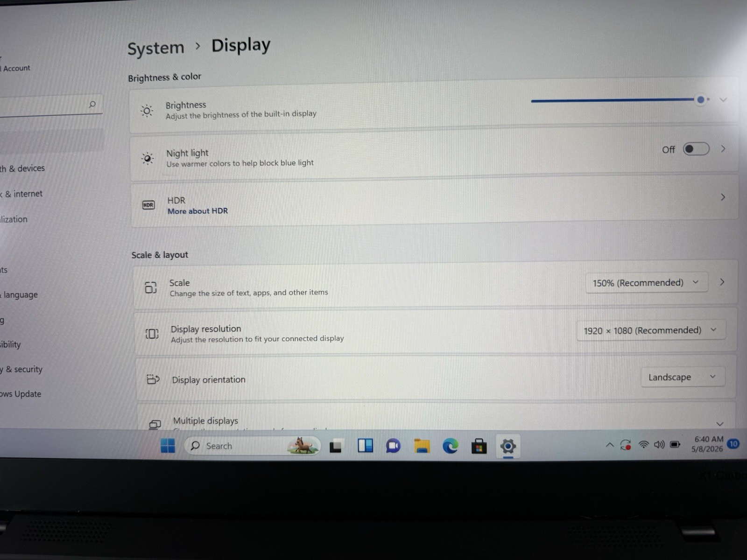Adjust the Brightness slider handle
Viewport: 747px width, 560px height.
(x=701, y=99)
